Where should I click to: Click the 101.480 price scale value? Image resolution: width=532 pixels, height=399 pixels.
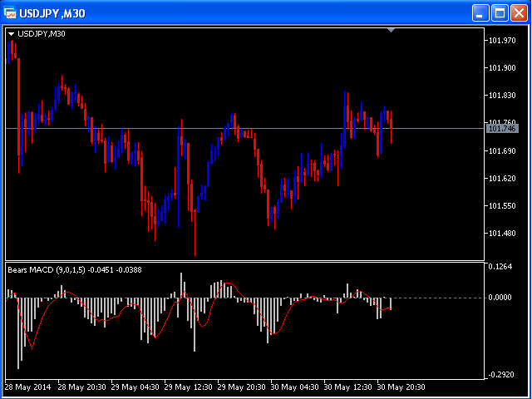[502, 234]
